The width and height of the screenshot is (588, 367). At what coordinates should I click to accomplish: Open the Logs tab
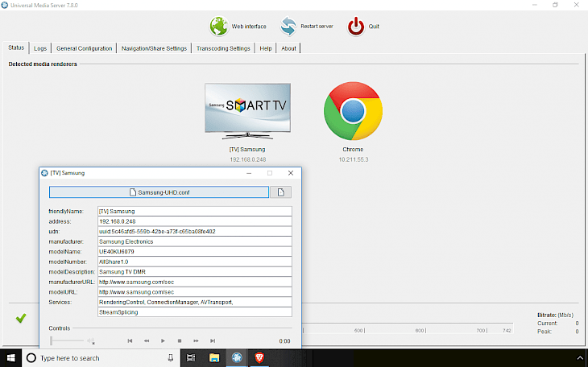40,48
